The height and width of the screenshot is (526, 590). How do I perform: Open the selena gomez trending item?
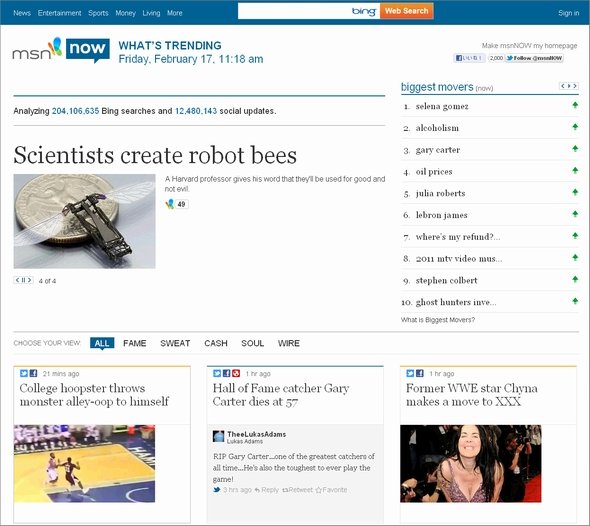442,106
